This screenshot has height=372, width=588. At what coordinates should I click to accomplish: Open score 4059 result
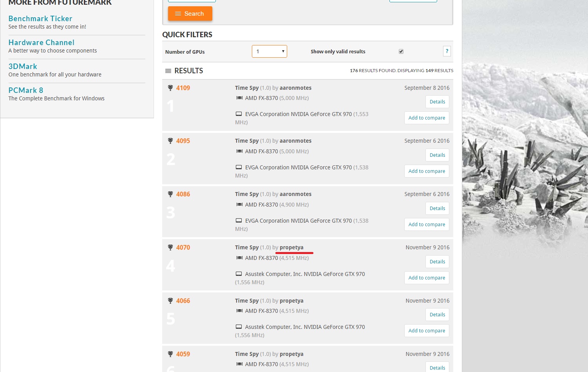point(183,354)
